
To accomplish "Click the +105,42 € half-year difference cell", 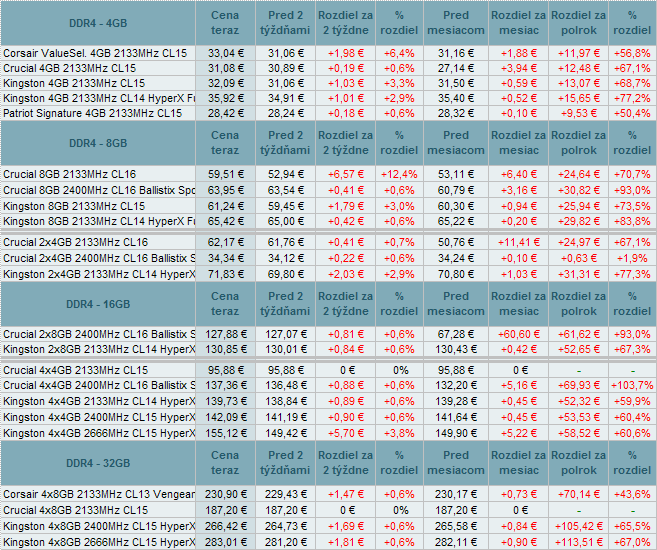I will pos(579,526).
